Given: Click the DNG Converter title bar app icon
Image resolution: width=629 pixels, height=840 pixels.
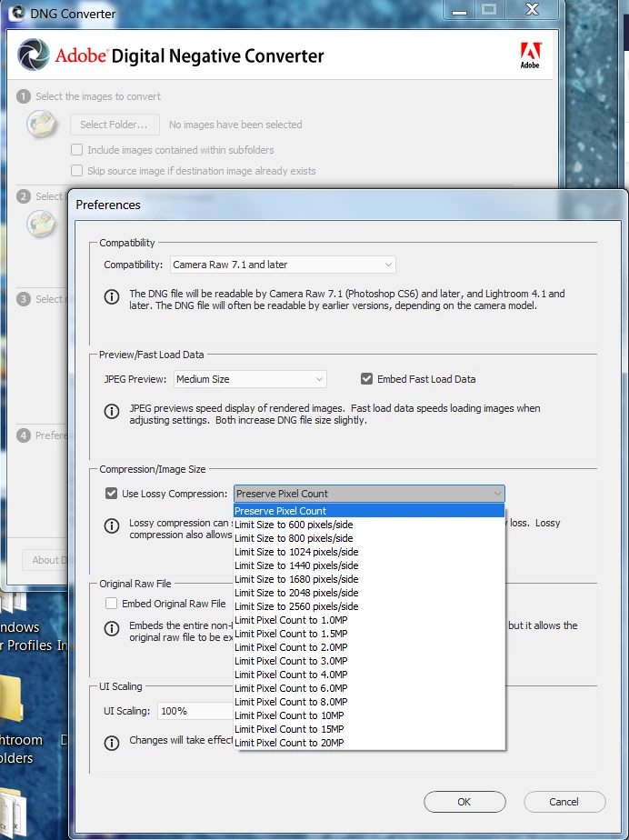Looking at the screenshot, I should pyautogui.click(x=17, y=13).
